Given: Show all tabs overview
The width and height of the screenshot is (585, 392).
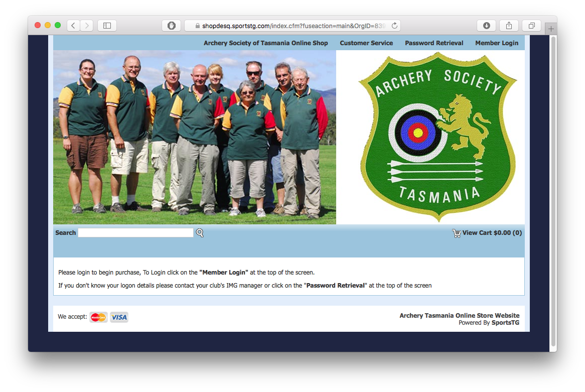Looking at the screenshot, I should tap(532, 26).
